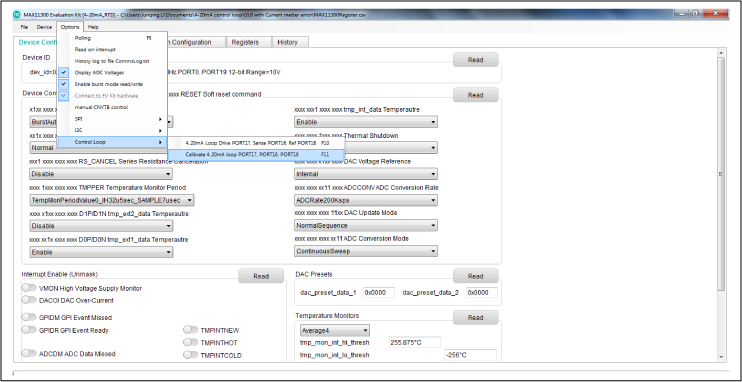The image size is (742, 382).
Task: Switch to the Registers tab
Action: pos(245,42)
